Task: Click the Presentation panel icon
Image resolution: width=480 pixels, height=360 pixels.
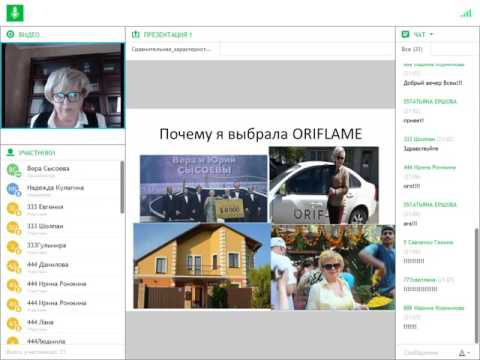Action: [x=136, y=34]
